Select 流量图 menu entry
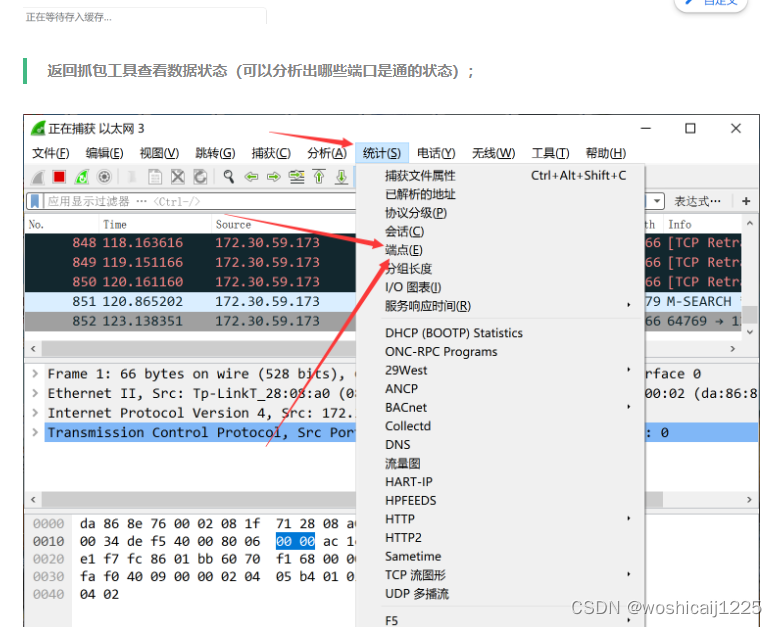The image size is (777, 627). click(x=500, y=463)
